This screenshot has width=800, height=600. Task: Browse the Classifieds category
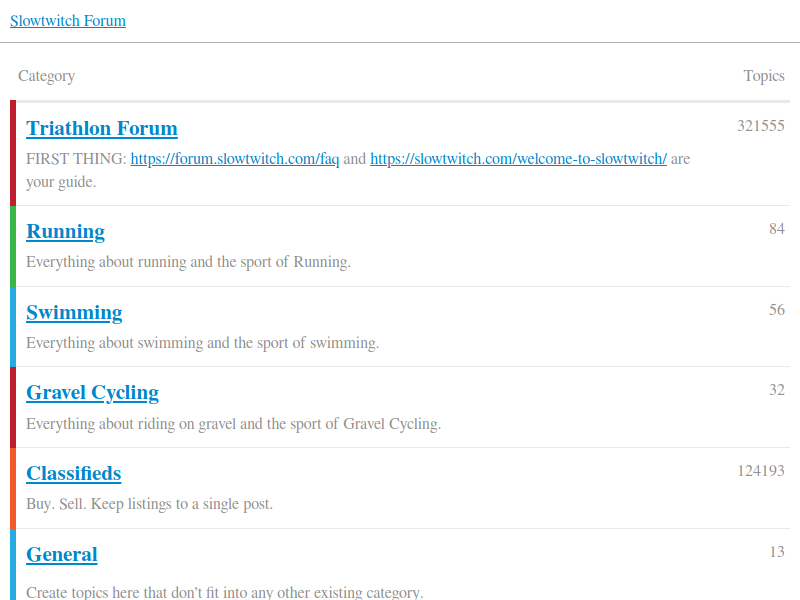74,473
